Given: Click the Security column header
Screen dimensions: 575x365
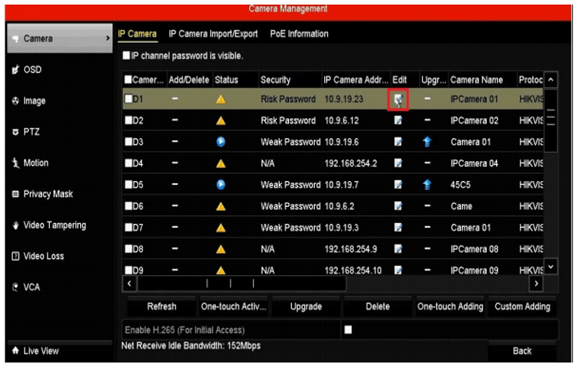Looking at the screenshot, I should [275, 80].
